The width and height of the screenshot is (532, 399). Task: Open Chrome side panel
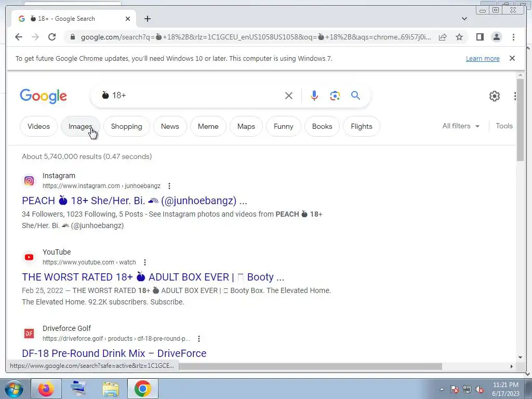(480, 37)
